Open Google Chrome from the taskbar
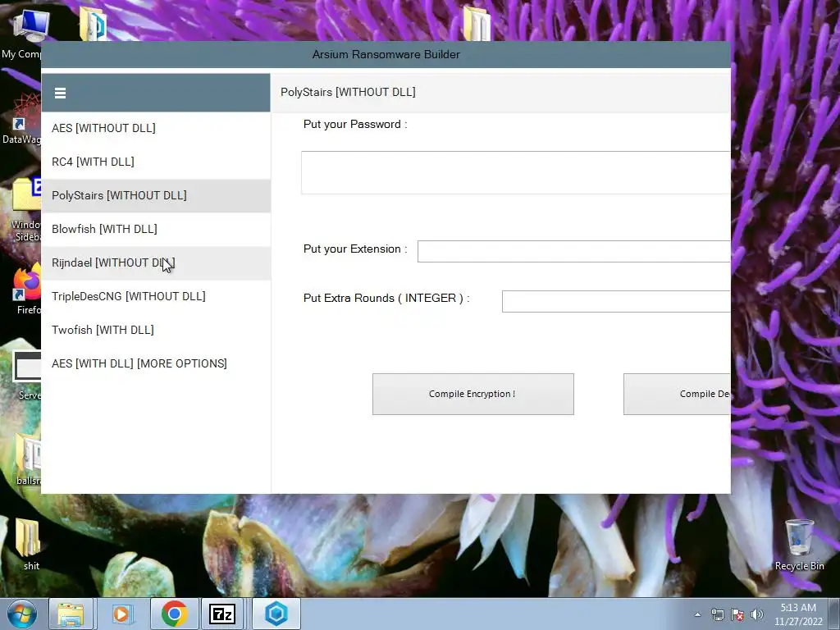The image size is (840, 630). [174, 614]
